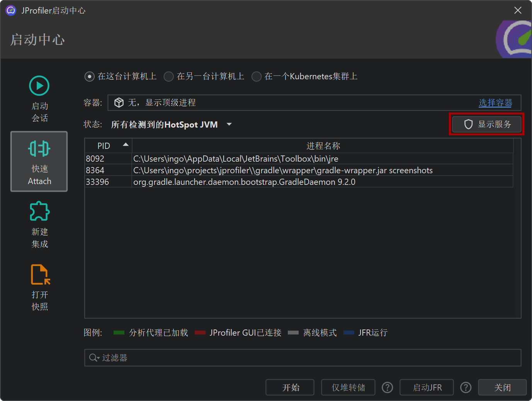
Task: Click the 容器 field showing 无，显示顶级进程
Action: (314, 103)
